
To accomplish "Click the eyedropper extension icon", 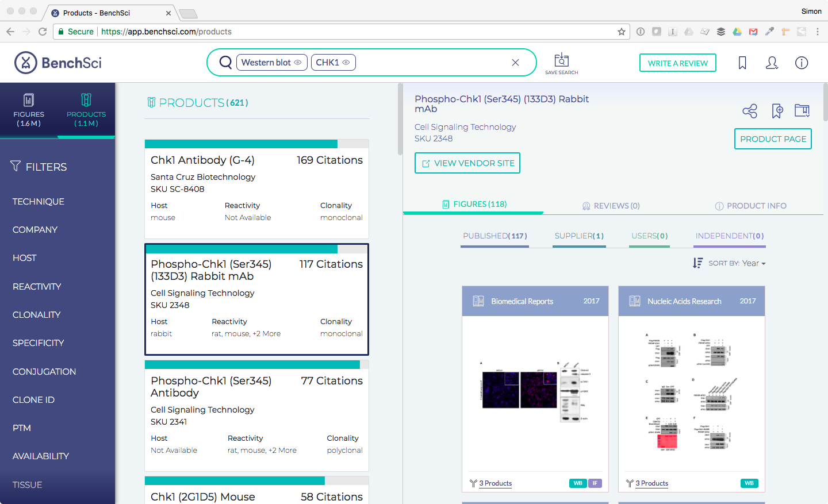I will [769, 32].
